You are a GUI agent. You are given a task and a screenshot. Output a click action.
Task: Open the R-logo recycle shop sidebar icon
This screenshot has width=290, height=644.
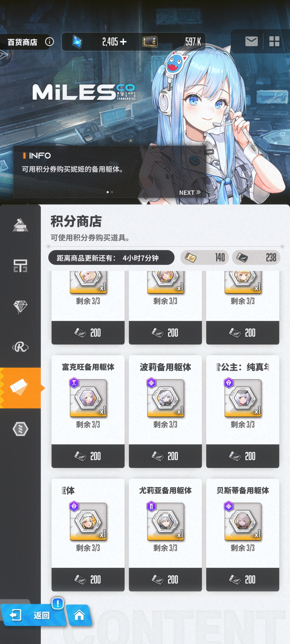click(x=20, y=347)
